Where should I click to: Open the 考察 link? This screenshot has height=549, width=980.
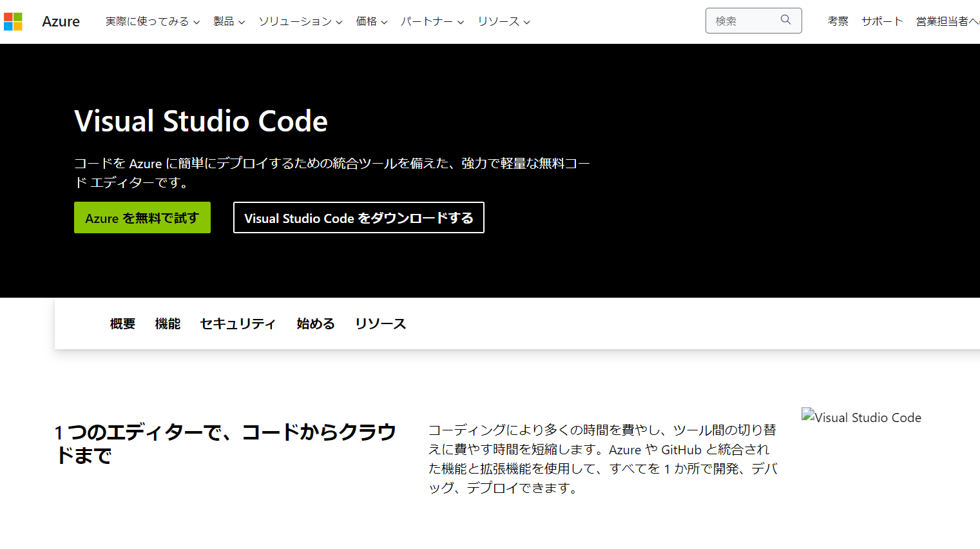click(x=838, y=21)
